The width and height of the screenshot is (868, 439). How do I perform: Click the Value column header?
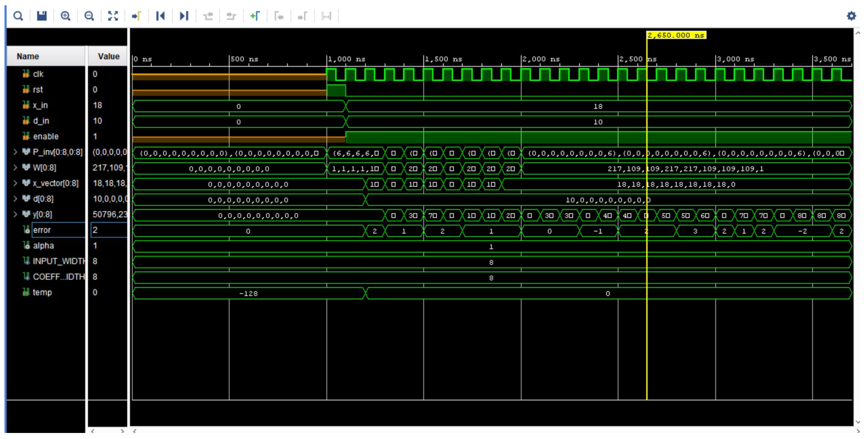tap(108, 56)
